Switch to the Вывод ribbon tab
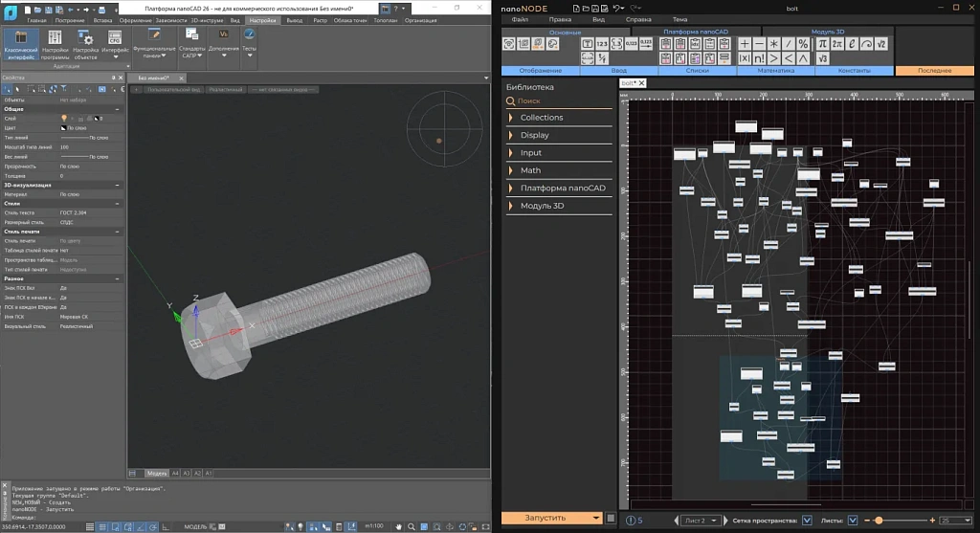Image resolution: width=980 pixels, height=533 pixels. pyautogui.click(x=295, y=19)
